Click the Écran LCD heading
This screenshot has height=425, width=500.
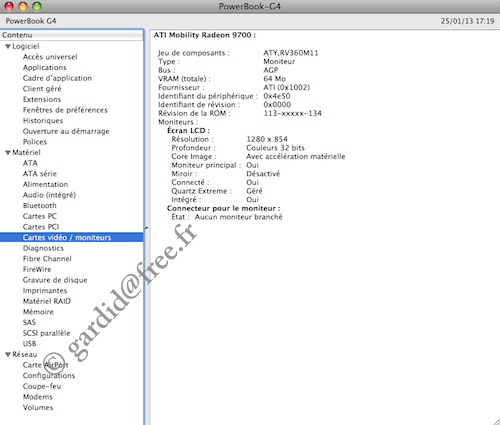[188, 131]
